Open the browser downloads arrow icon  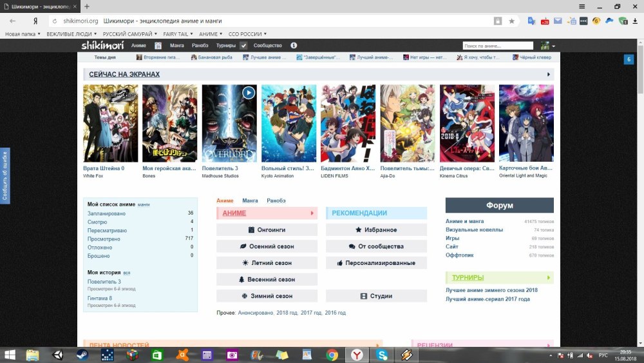click(636, 21)
